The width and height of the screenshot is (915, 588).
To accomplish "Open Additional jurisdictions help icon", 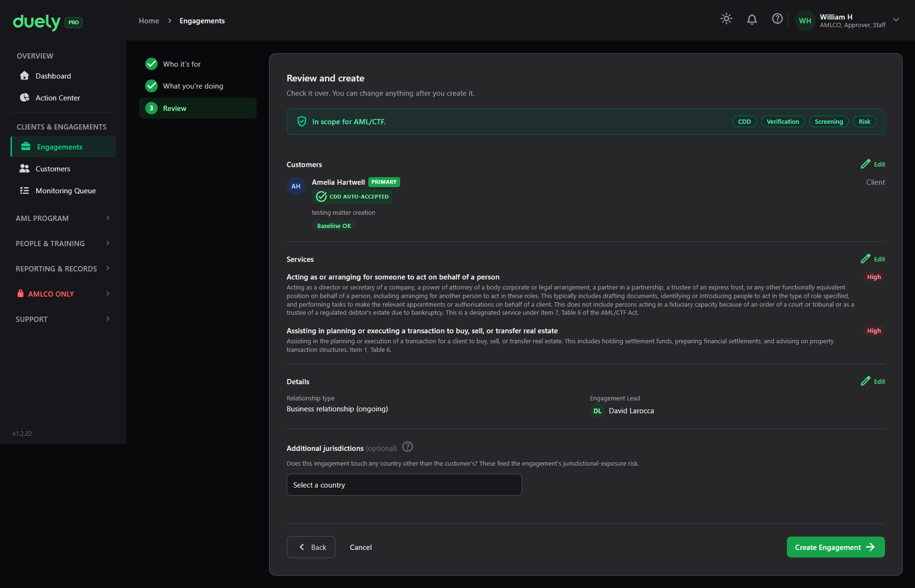I will (x=407, y=447).
